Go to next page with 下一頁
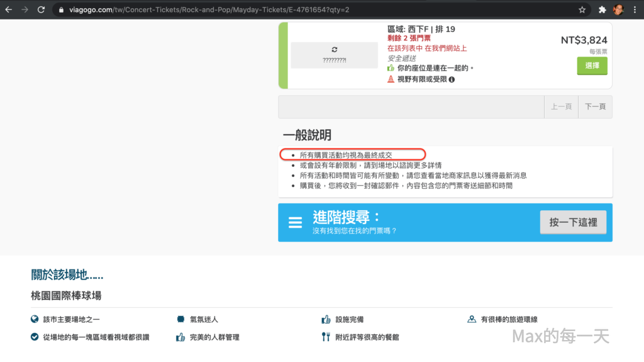 tap(595, 107)
